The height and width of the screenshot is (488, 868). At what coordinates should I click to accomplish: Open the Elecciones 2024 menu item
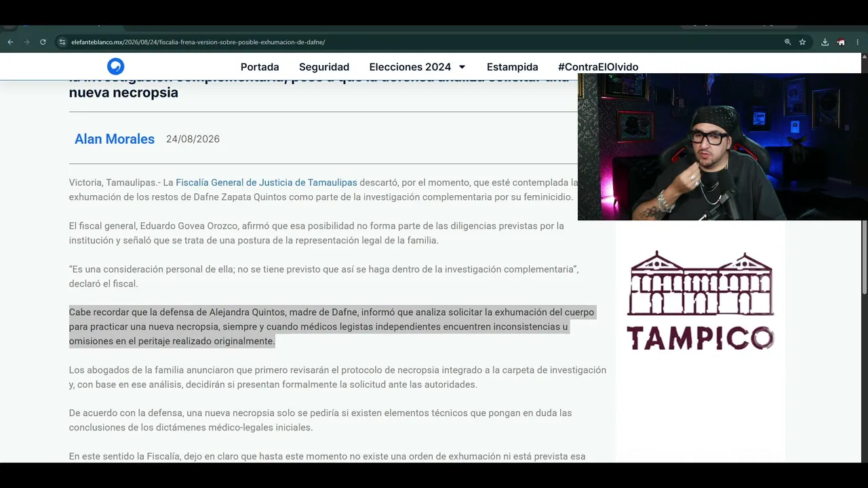[x=410, y=67]
